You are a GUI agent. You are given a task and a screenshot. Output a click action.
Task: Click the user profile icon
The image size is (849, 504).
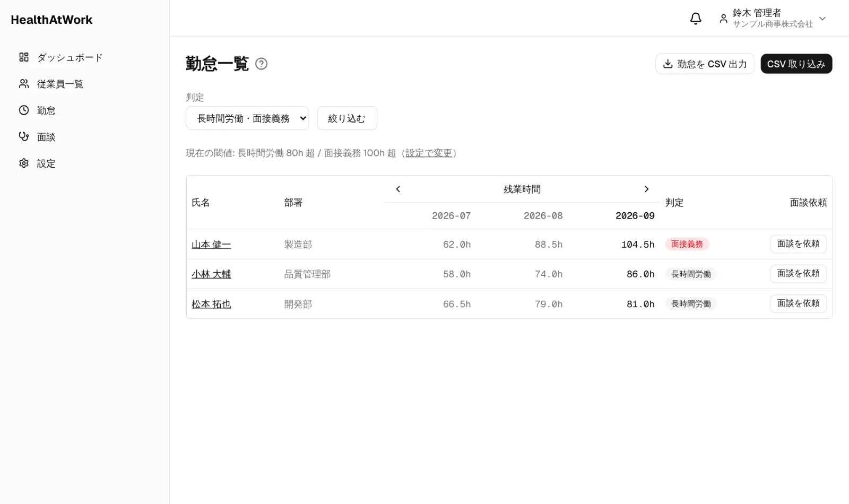[723, 19]
